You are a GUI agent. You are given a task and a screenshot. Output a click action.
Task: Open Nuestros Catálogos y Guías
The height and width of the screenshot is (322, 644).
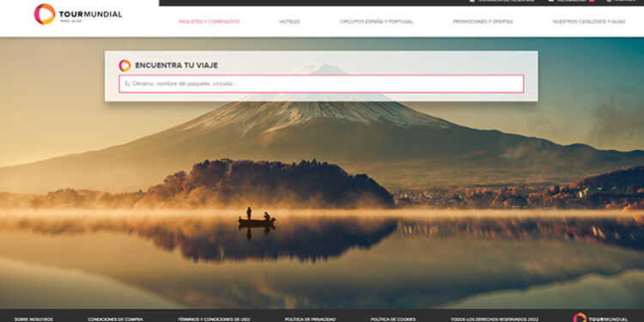589,21
